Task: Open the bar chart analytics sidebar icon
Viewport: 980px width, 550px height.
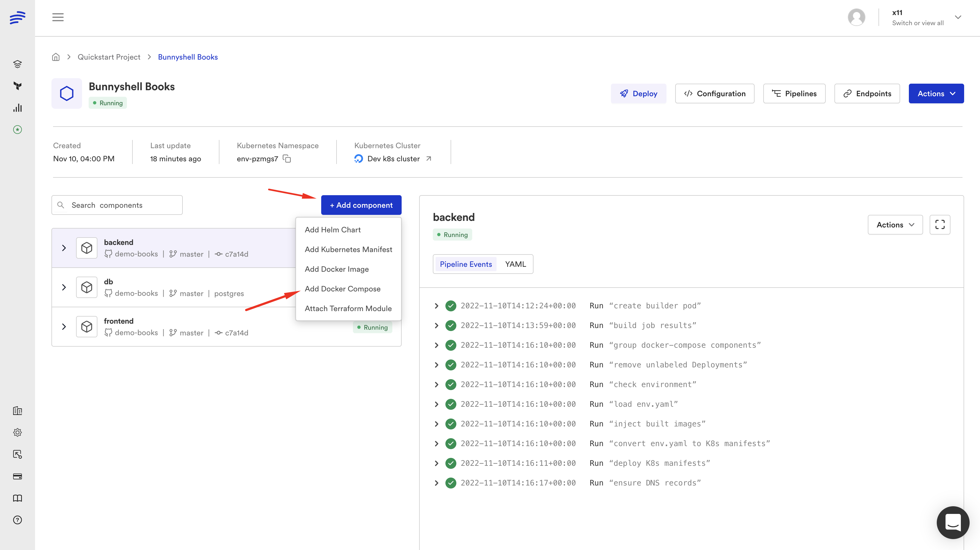Action: (18, 108)
